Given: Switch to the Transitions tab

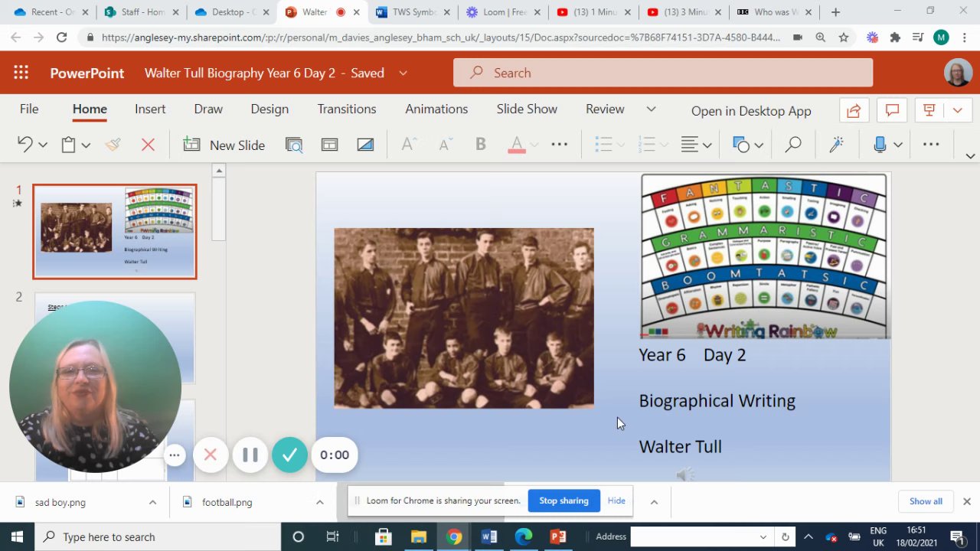Looking at the screenshot, I should 347,109.
